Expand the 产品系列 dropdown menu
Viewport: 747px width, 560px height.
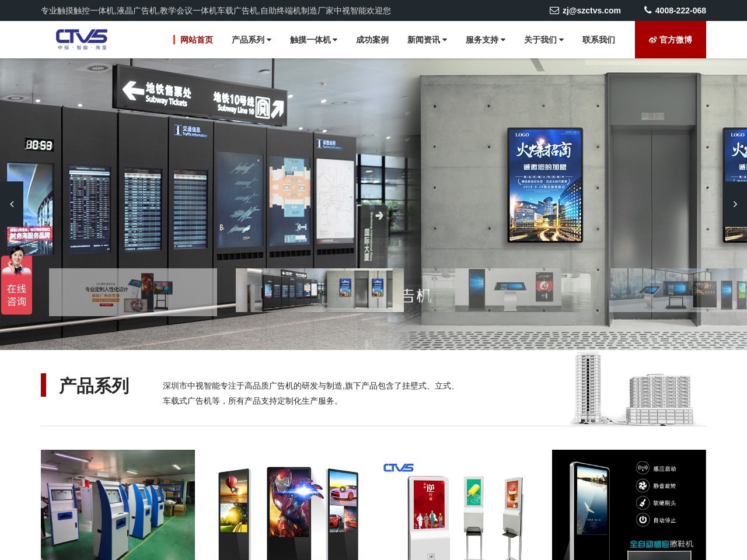click(x=252, y=40)
